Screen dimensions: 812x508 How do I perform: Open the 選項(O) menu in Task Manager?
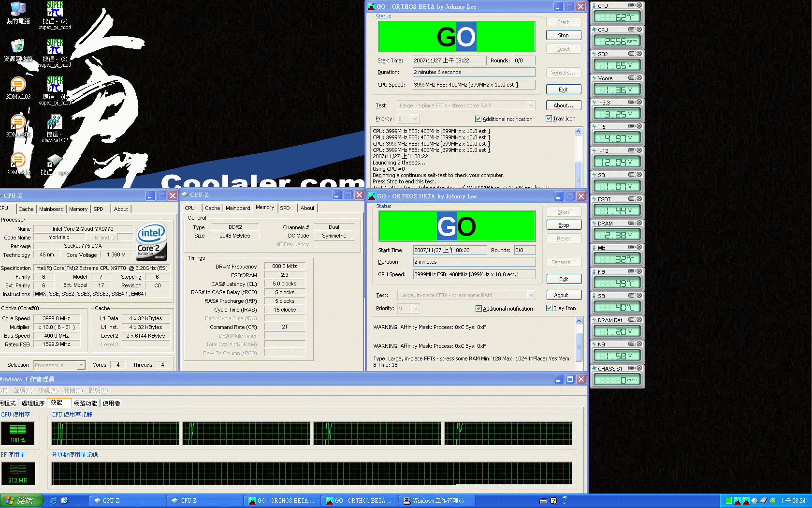pyautogui.click(x=22, y=390)
